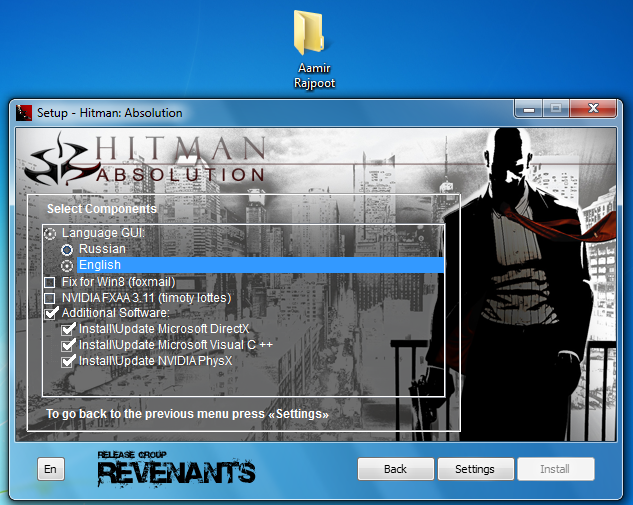Screen dimensions: 633x505
Task: Toggle the Language GUI group radio
Action: coord(50,233)
